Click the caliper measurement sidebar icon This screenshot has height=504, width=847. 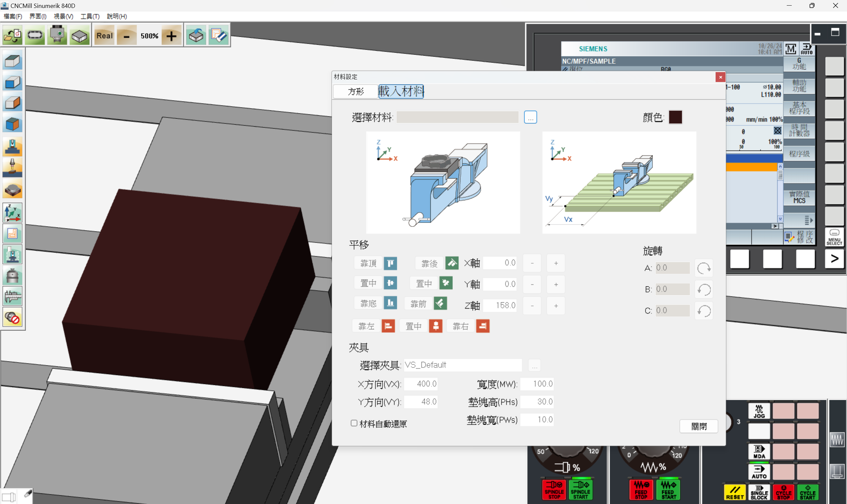pos(13,296)
